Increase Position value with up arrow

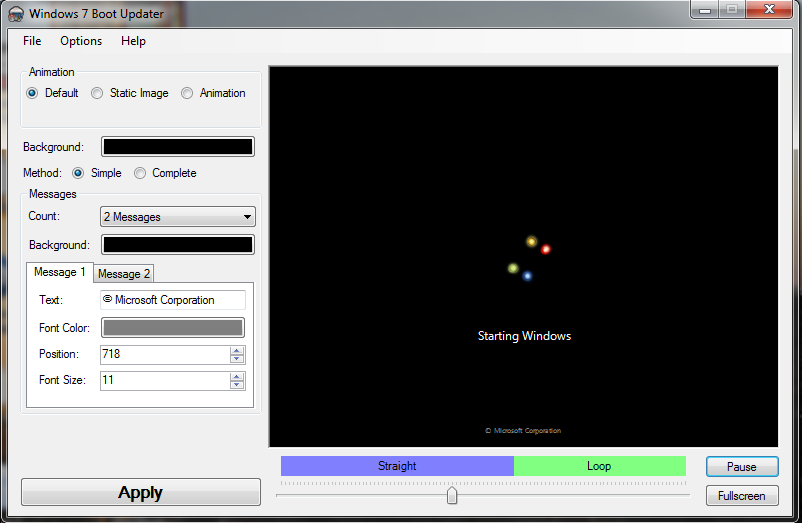(x=237, y=350)
